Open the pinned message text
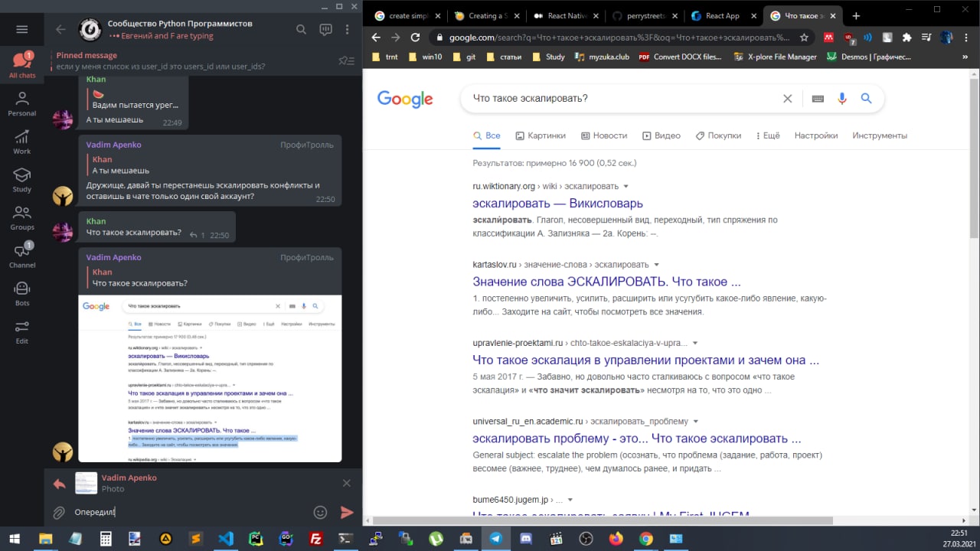The height and width of the screenshot is (551, 980). 161,67
